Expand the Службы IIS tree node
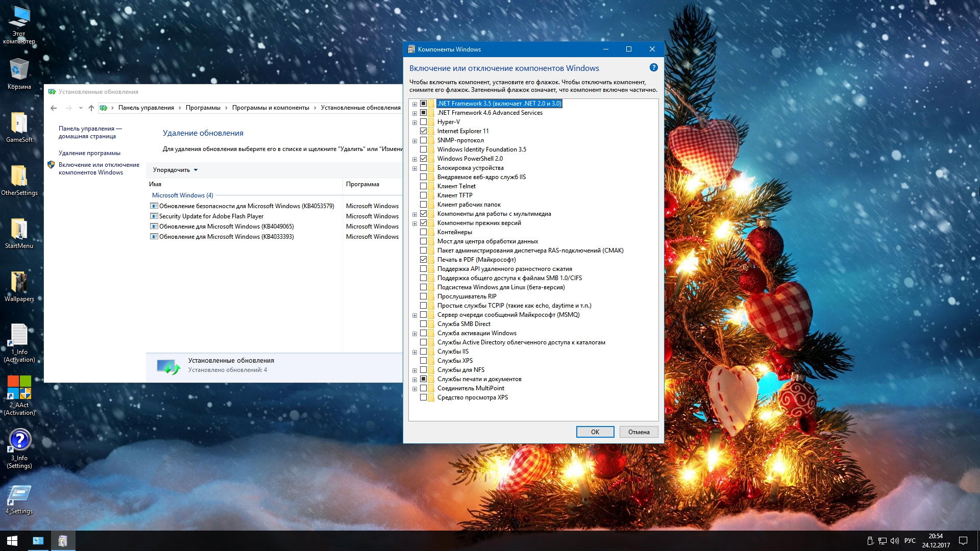The height and width of the screenshot is (551, 980). [x=414, y=352]
